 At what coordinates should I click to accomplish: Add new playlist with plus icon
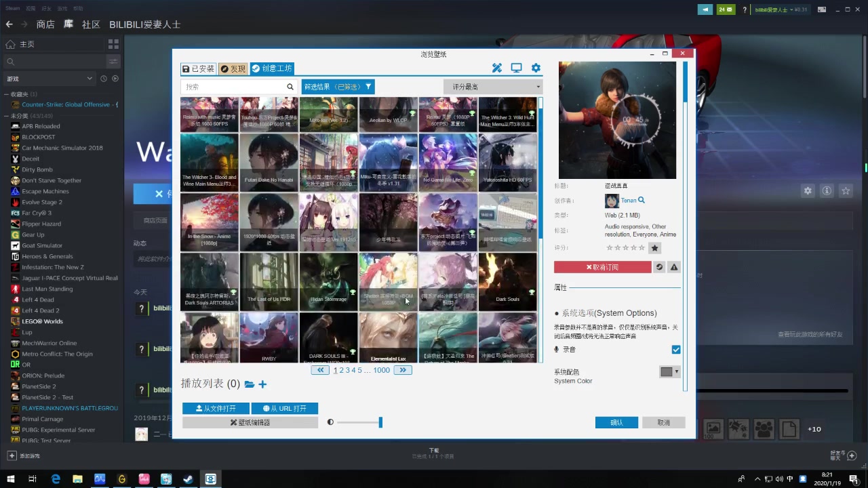[x=262, y=384]
